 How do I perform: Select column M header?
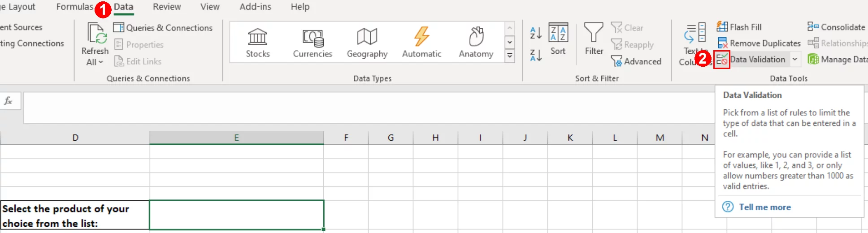tap(660, 138)
